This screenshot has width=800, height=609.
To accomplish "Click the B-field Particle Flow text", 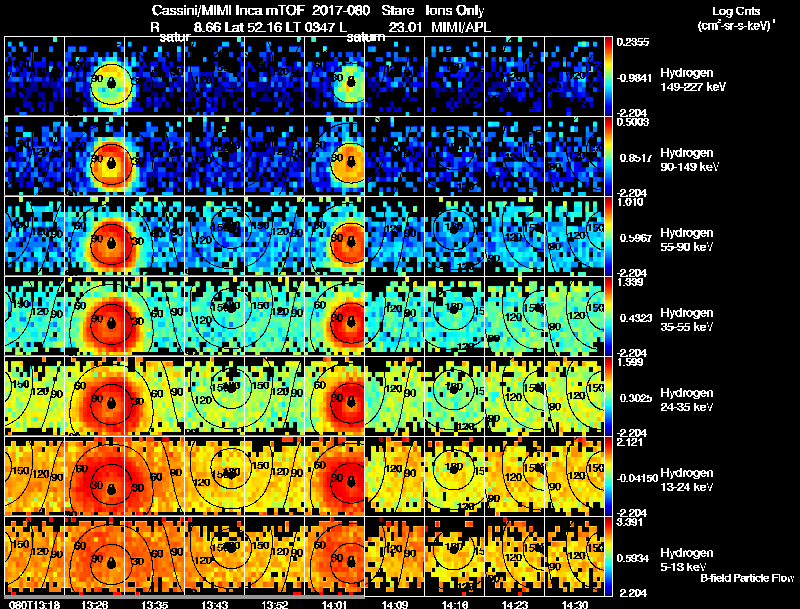I will (747, 578).
